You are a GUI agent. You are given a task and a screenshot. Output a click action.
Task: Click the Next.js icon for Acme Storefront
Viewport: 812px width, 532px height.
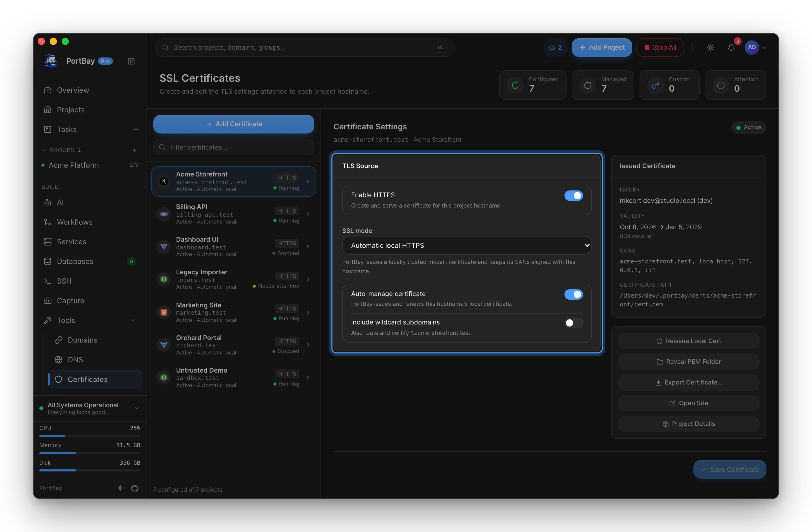[164, 181]
